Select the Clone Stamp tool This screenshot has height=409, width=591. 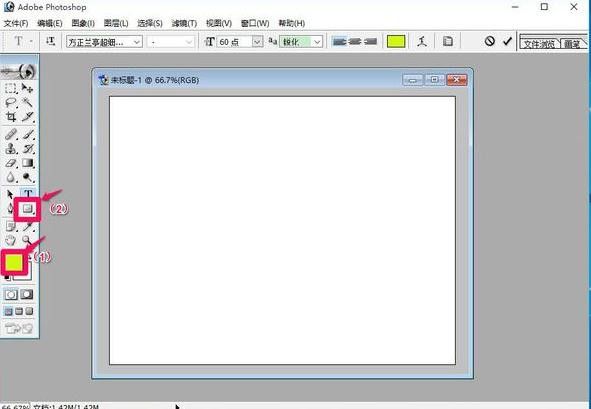(11, 149)
